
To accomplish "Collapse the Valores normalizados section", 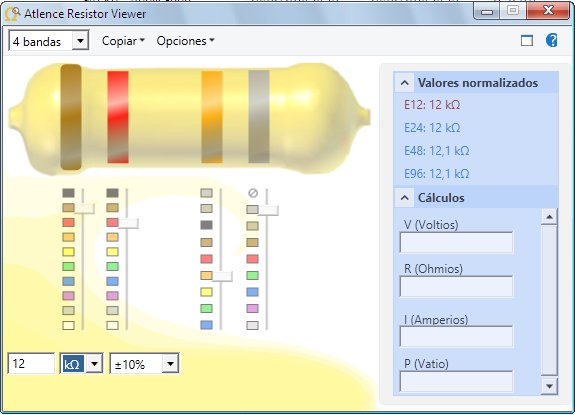I will click(404, 83).
